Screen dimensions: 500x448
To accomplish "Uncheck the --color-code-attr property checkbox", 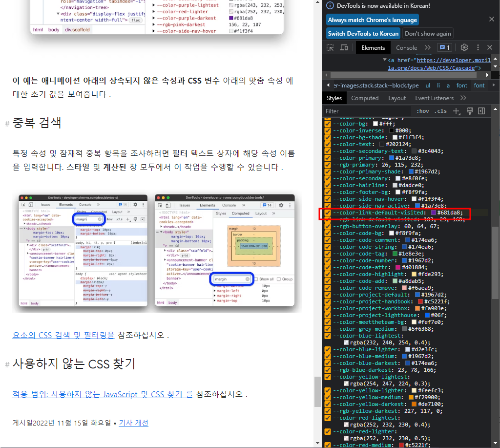I will (x=328, y=267).
